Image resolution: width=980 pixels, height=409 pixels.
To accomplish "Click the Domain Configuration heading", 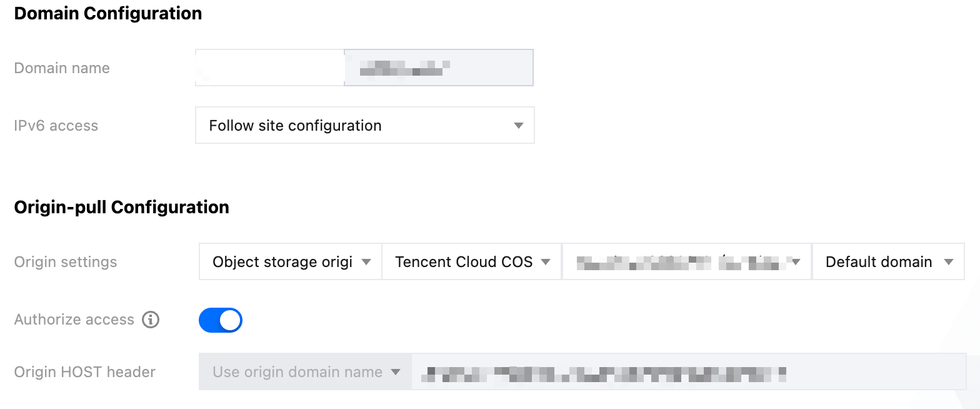I will pos(107,13).
